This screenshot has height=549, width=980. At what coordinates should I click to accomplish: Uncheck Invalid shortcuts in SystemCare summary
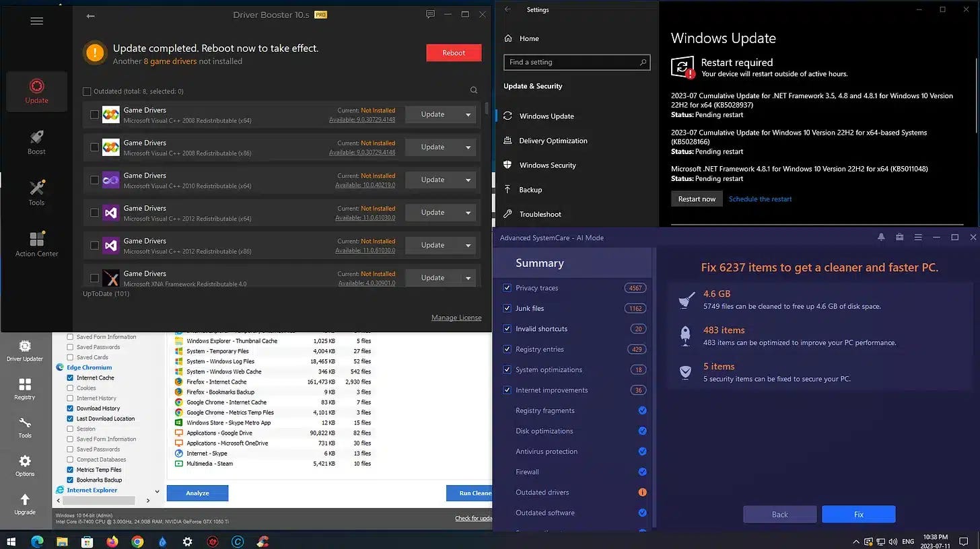tap(507, 328)
